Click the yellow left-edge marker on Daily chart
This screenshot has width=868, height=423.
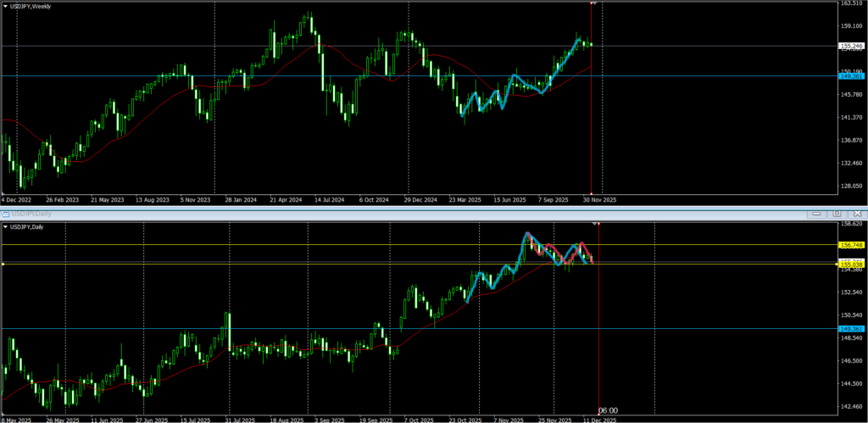point(3,264)
